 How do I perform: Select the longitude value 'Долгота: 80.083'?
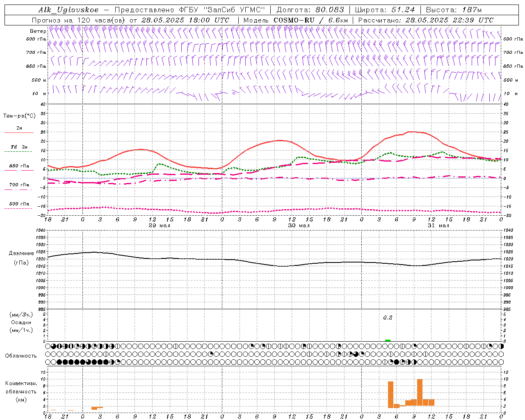point(311,10)
